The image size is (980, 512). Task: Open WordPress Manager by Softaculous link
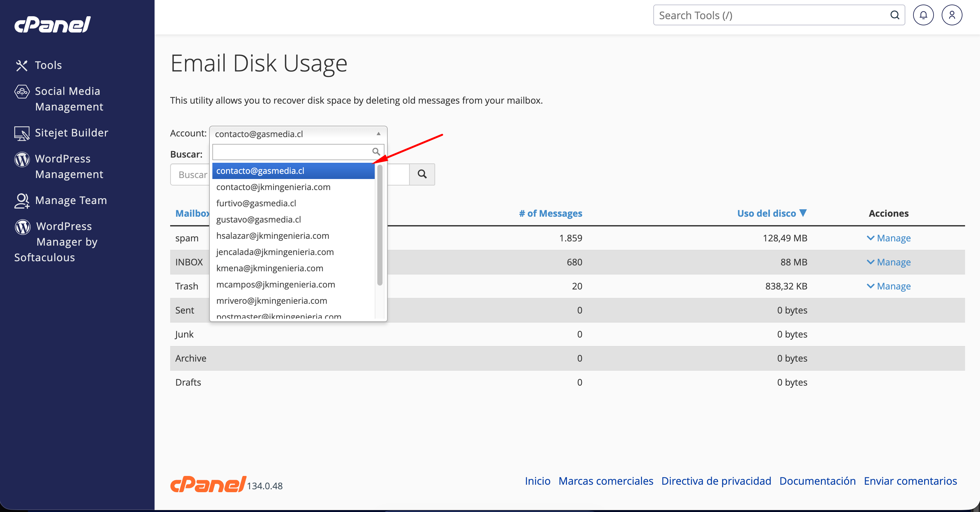point(56,242)
